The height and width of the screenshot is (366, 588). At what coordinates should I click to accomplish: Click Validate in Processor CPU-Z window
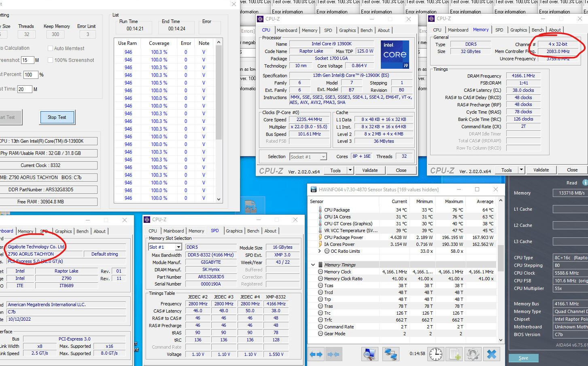370,170
